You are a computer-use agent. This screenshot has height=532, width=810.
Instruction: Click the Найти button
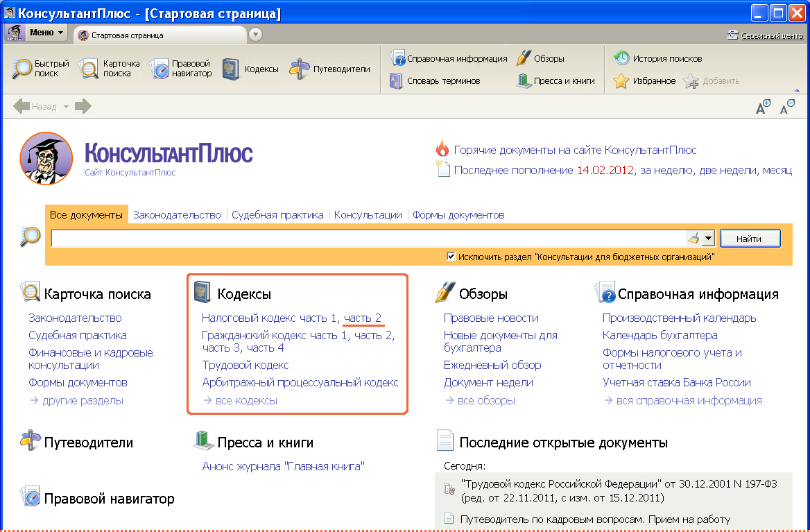pyautogui.click(x=750, y=238)
